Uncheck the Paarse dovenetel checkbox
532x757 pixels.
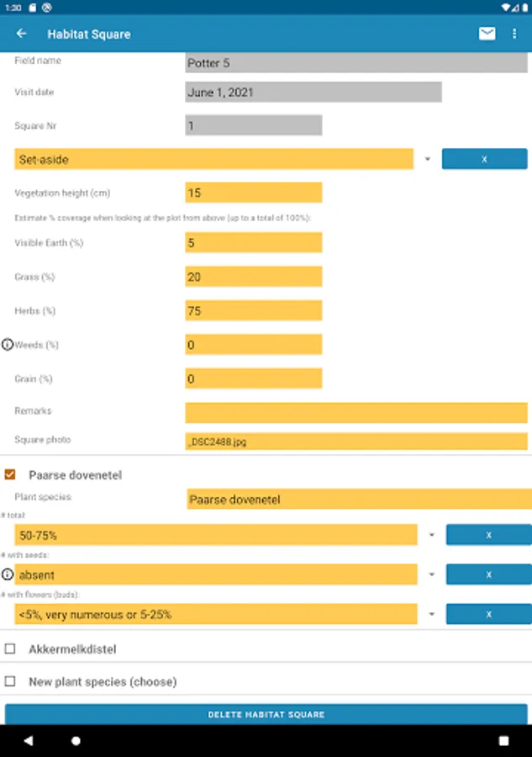pyautogui.click(x=10, y=475)
